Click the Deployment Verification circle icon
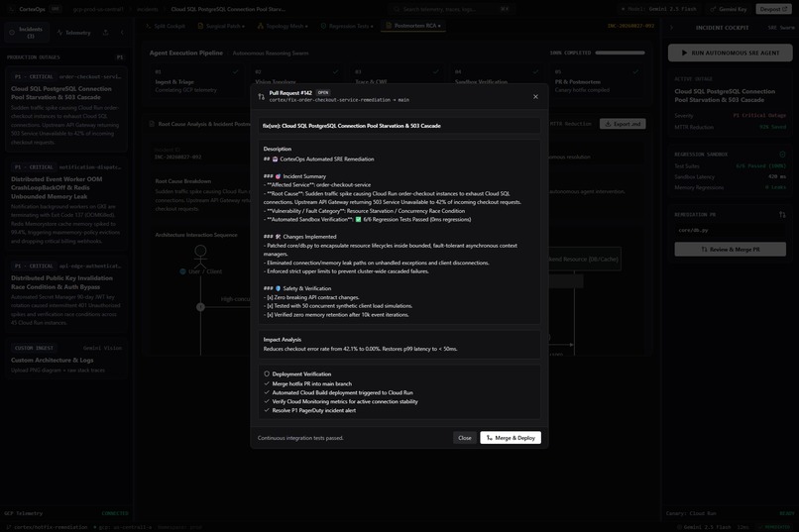Image resolution: width=799 pixels, height=532 pixels. click(x=267, y=373)
